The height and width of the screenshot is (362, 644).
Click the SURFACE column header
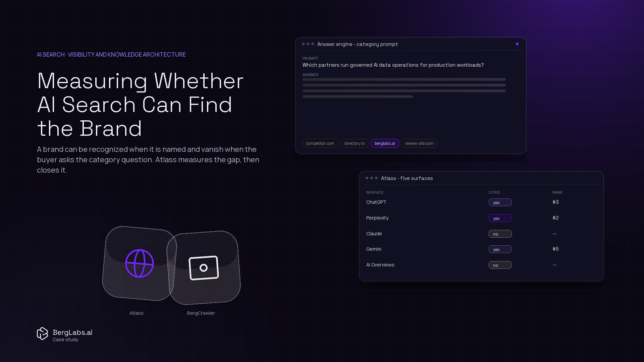click(x=375, y=192)
